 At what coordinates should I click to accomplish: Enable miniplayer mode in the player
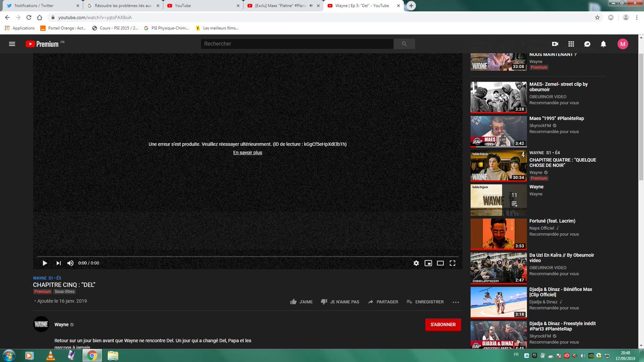click(428, 263)
